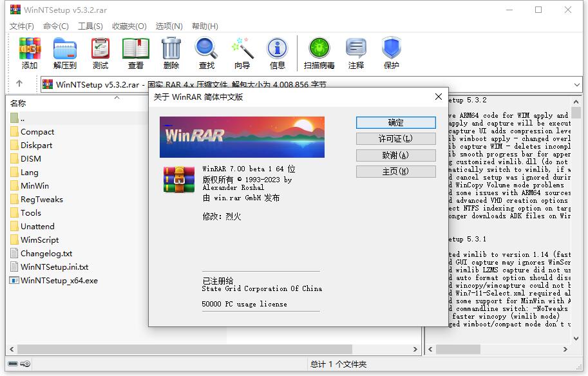Viewport: 588px width, 376px height.
Task: Click the WinRAR title bar app icon
Action: (15, 10)
